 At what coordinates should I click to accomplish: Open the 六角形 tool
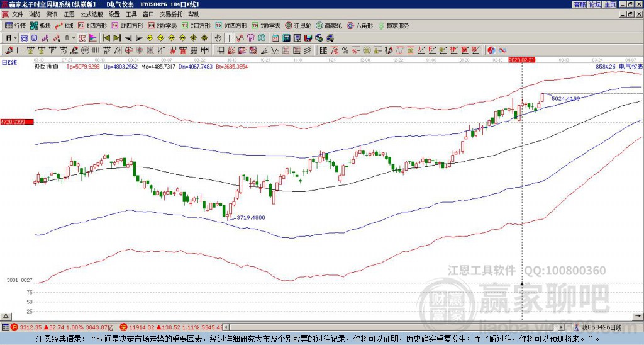tap(360, 25)
